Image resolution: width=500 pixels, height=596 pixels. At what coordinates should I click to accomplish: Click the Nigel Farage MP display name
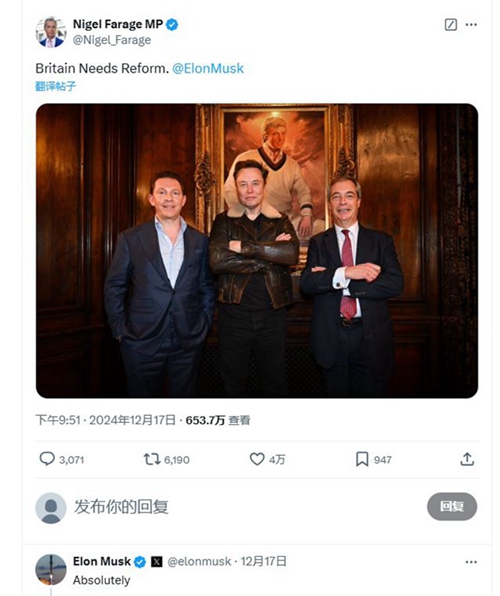(118, 24)
